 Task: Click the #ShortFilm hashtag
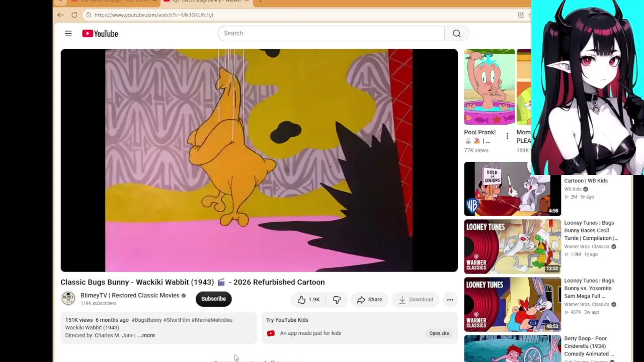(x=177, y=320)
